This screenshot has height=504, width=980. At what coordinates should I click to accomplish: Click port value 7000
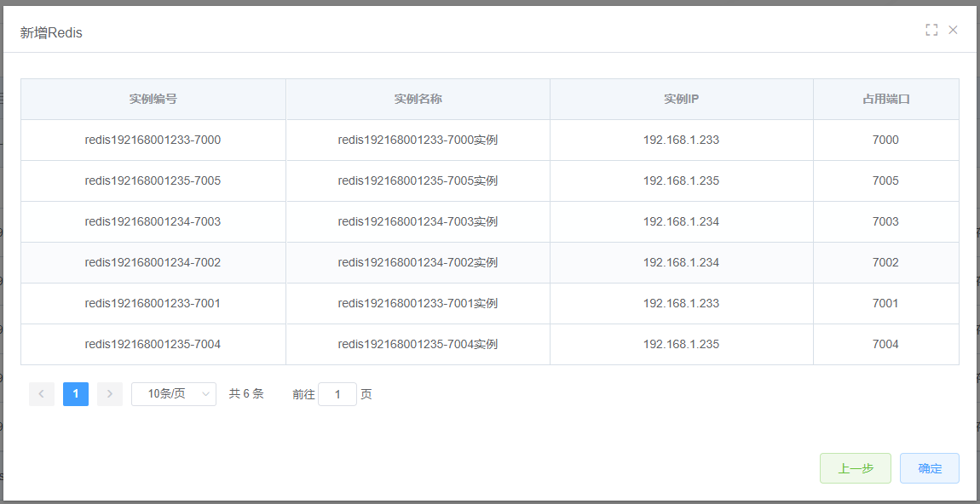885,140
